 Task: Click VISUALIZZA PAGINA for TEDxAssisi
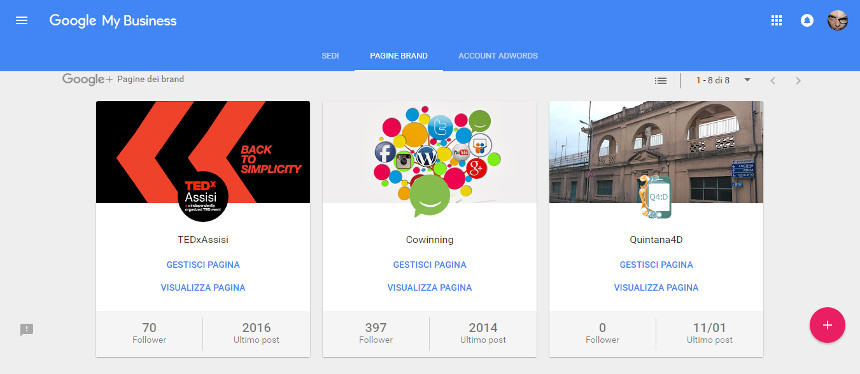point(203,287)
